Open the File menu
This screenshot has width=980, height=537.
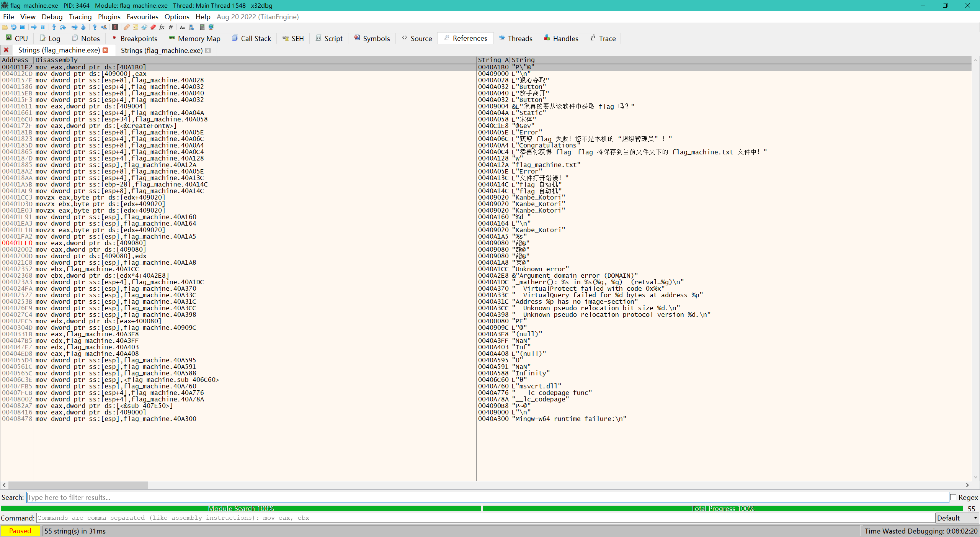pyautogui.click(x=8, y=17)
